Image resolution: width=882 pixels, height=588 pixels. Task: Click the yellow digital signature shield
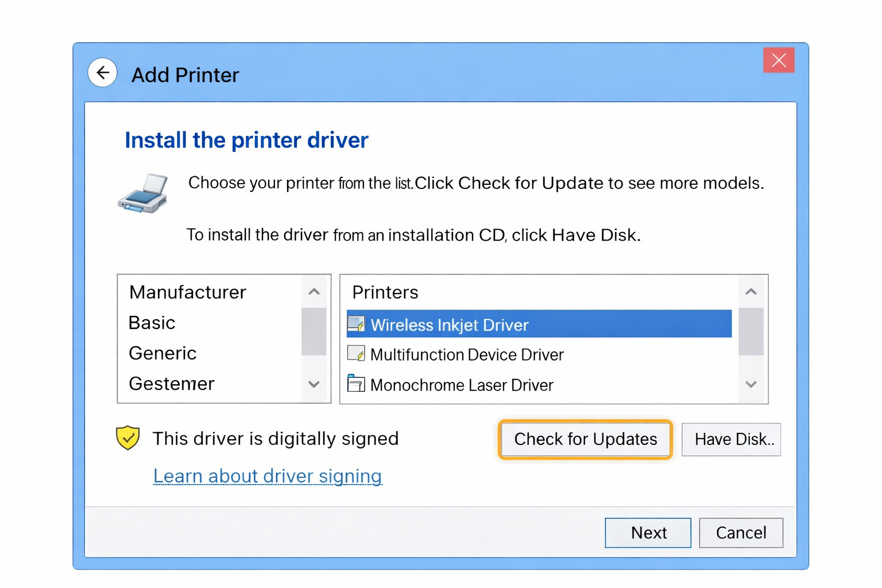[x=127, y=438]
